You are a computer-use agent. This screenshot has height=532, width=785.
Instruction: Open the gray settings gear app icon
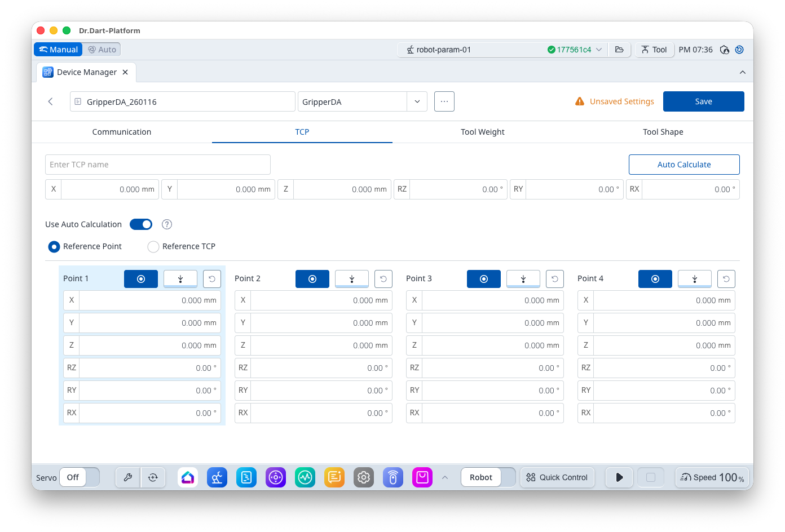[x=364, y=477]
